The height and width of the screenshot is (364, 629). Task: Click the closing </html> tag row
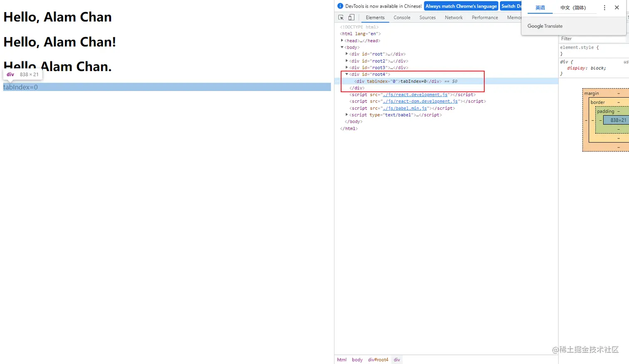click(x=349, y=128)
